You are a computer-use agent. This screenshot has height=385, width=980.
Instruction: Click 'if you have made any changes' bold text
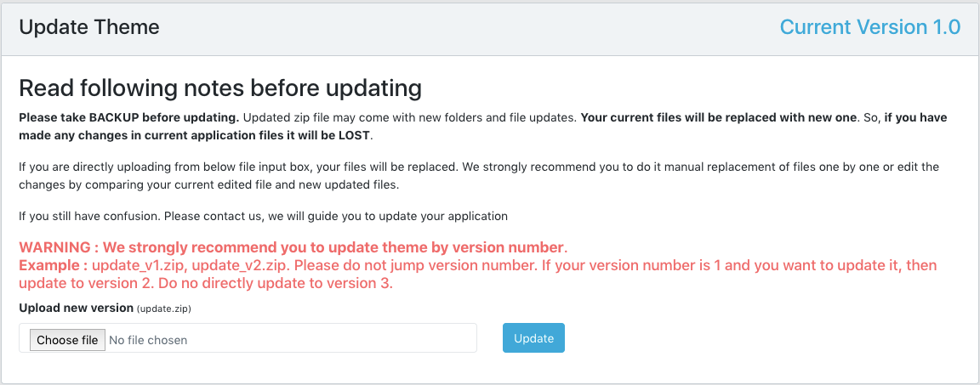pos(915,117)
